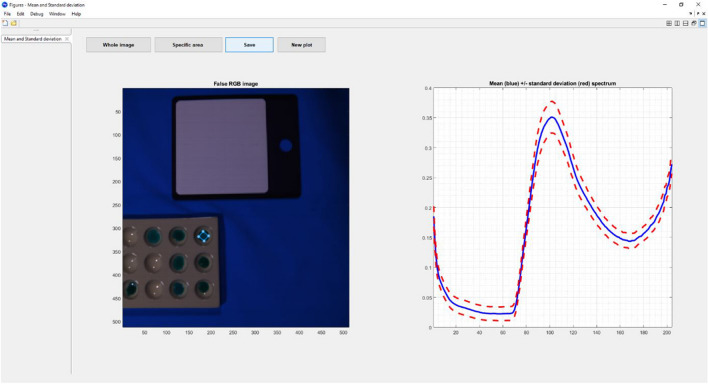Image resolution: width=708 pixels, height=384 pixels.
Task: Select the Maximize document layout icon
Action: click(x=702, y=23)
